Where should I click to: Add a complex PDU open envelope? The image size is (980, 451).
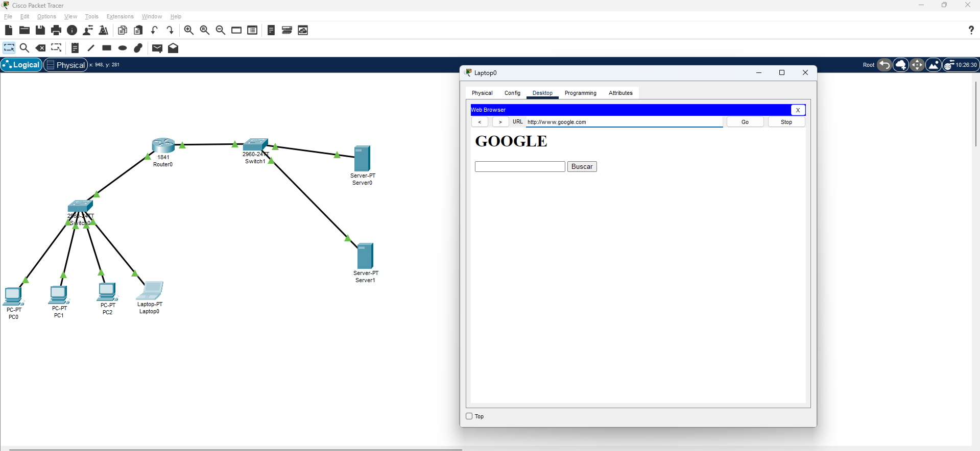[x=173, y=48]
